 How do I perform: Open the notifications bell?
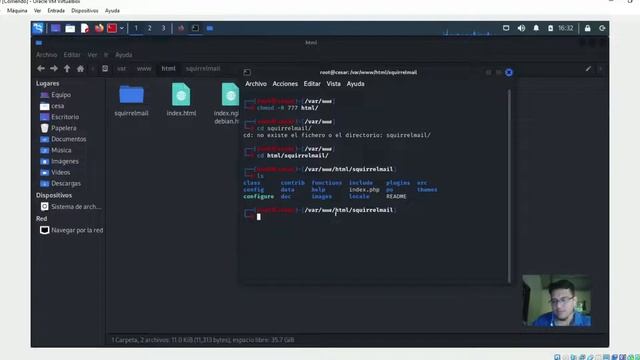(x=536, y=28)
